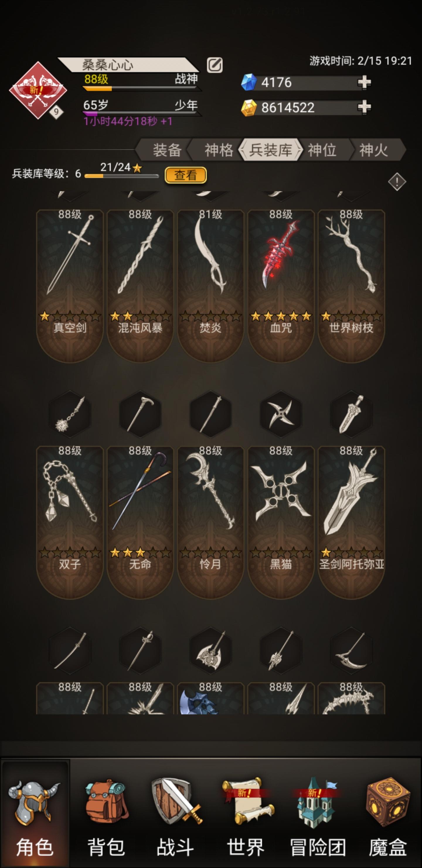Click the 查看 button
Image resolution: width=422 pixels, height=868 pixels.
(186, 175)
